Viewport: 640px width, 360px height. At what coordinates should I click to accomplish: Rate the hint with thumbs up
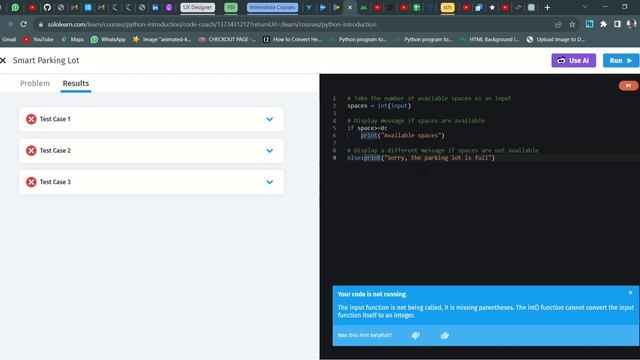point(445,335)
